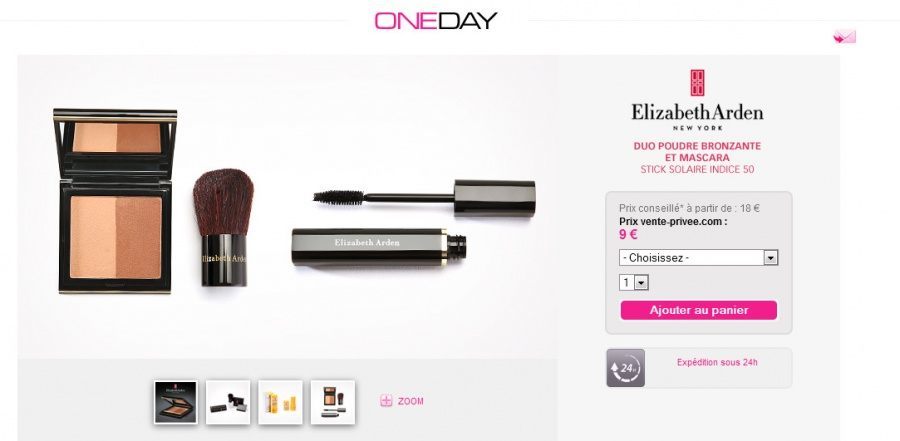Open the quantity dropdown showing 1

click(x=634, y=283)
